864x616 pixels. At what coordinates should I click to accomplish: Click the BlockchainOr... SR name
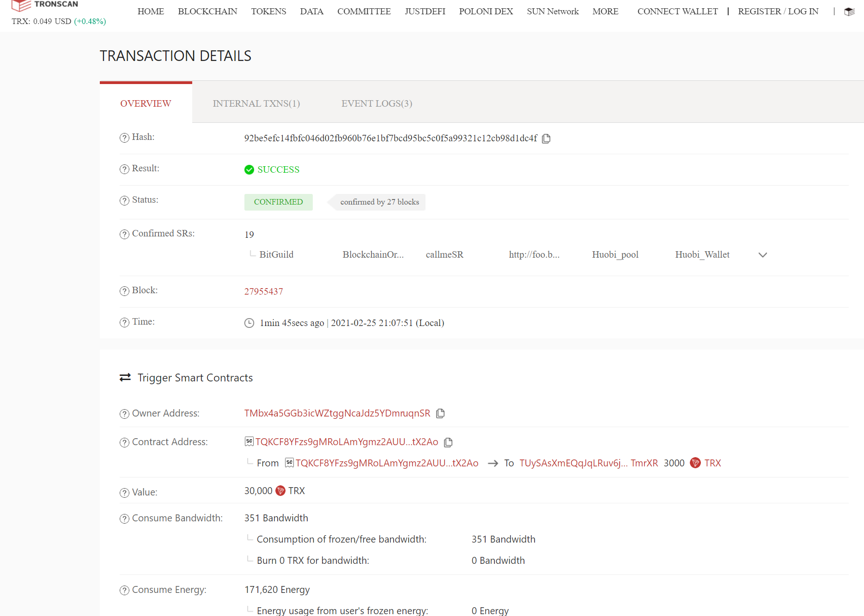pos(373,254)
